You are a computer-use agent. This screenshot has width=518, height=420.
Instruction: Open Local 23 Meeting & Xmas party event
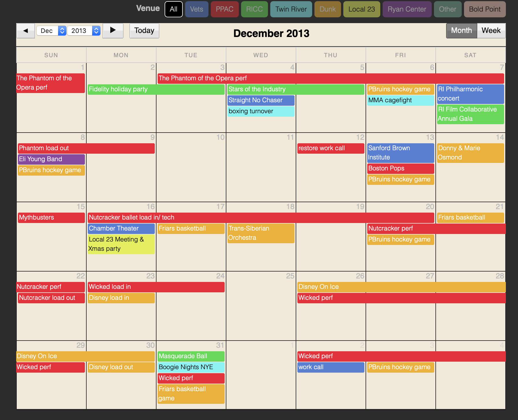coord(121,244)
